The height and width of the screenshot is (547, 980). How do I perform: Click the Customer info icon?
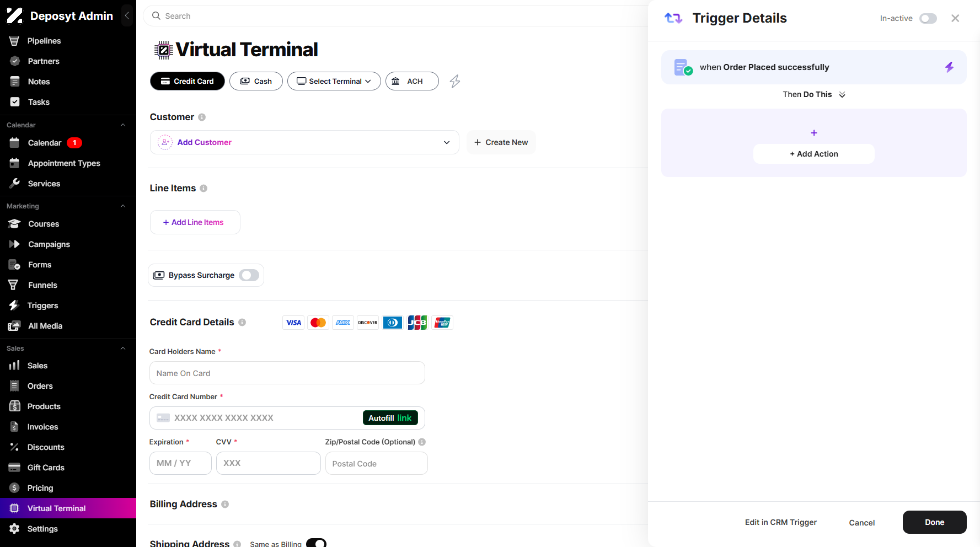(202, 117)
